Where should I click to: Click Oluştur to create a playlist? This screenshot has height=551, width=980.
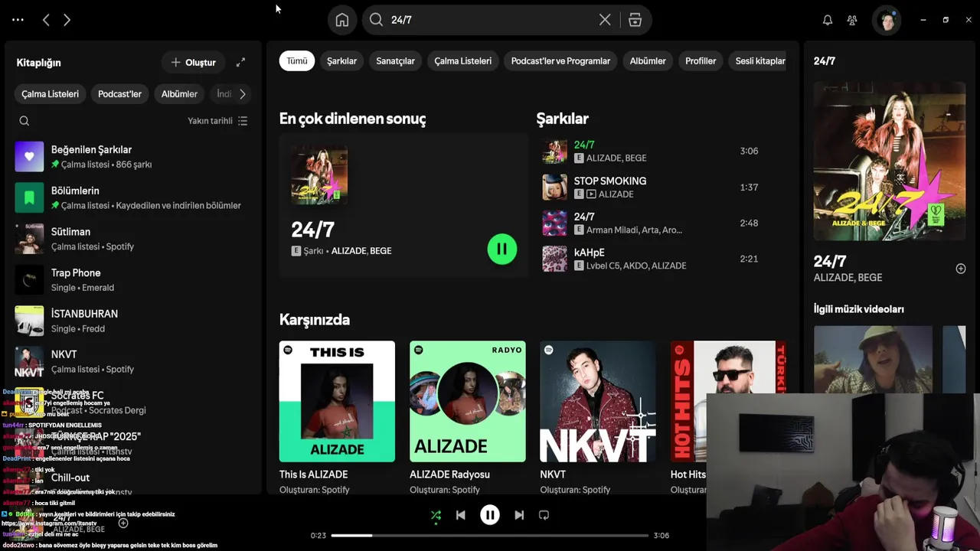click(x=193, y=62)
